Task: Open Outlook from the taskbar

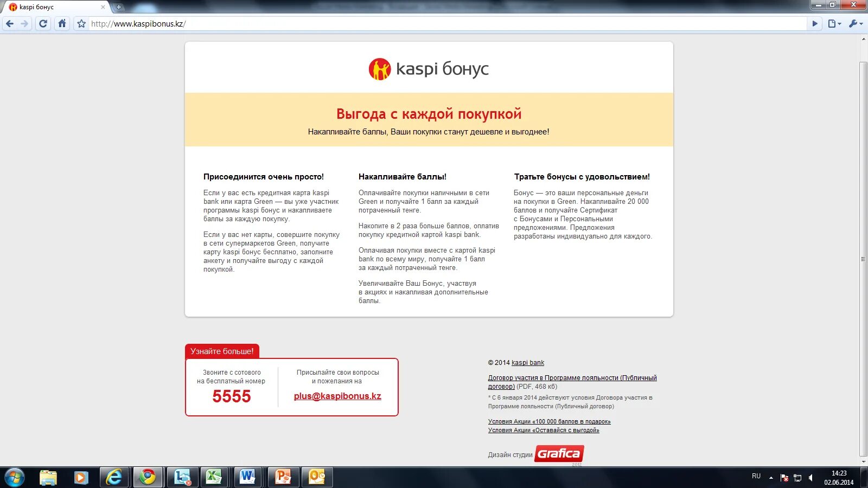Action: click(317, 478)
